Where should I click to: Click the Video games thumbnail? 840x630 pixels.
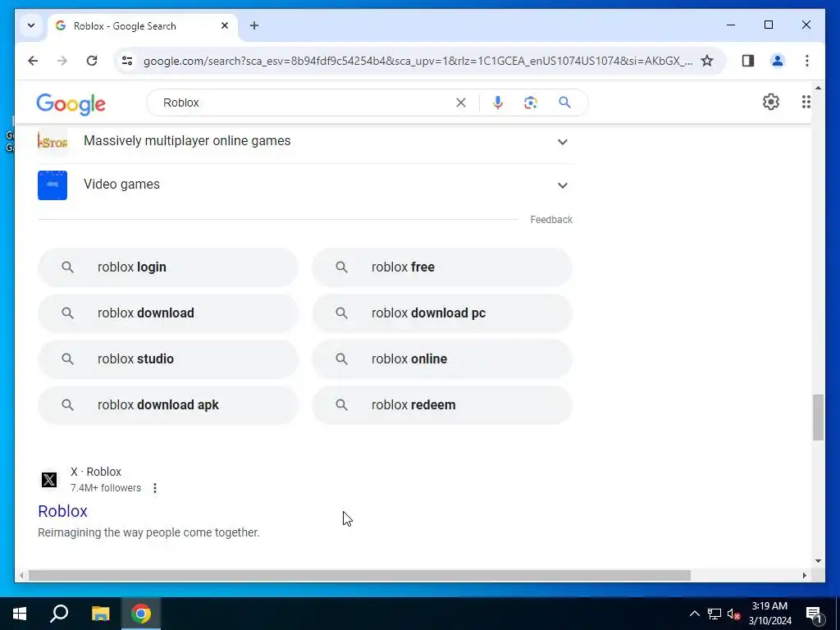tap(52, 185)
